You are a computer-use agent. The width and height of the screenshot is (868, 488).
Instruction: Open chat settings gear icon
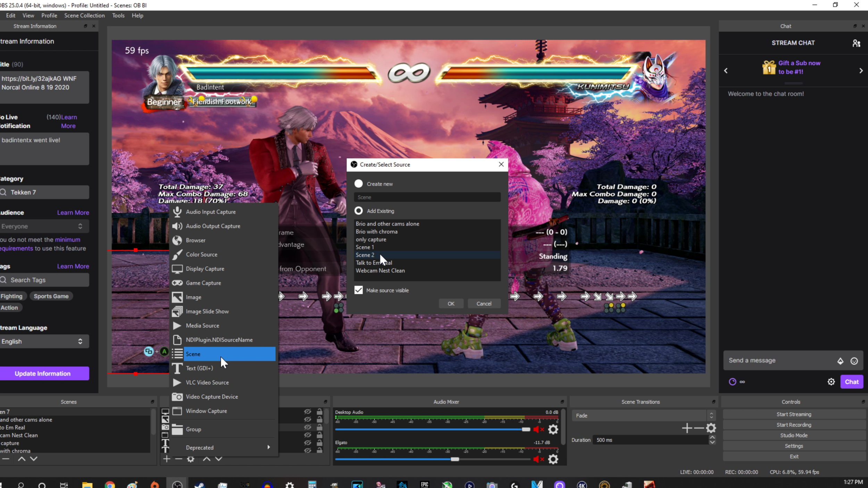[x=831, y=382]
